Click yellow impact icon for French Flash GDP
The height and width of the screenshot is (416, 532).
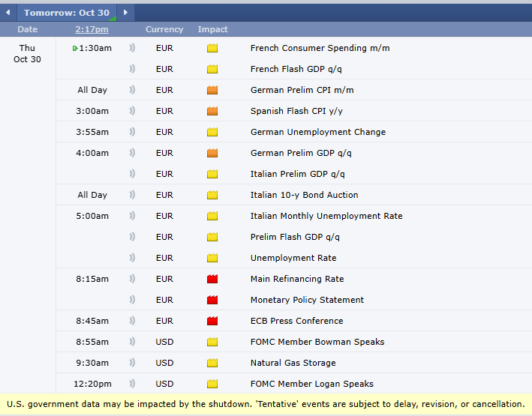click(x=212, y=69)
